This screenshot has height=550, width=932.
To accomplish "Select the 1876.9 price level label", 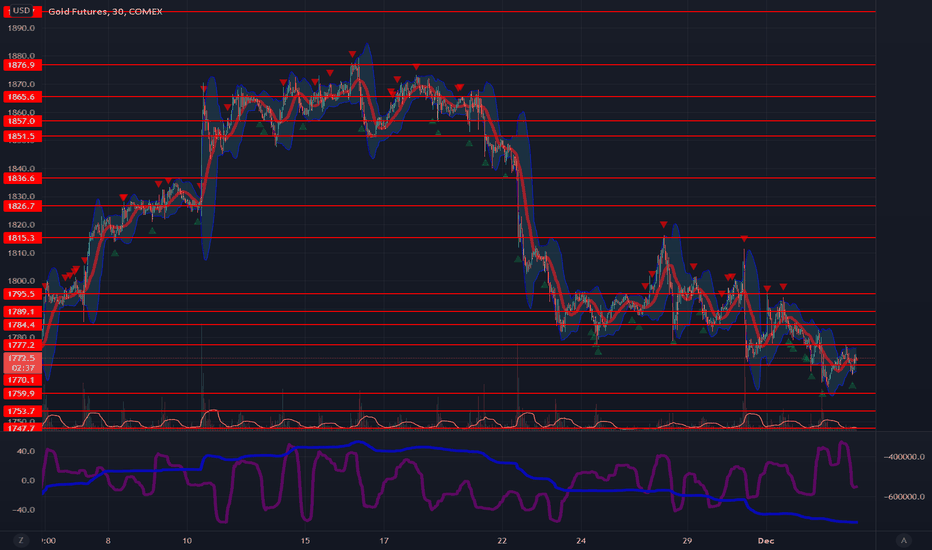I will (x=23, y=65).
